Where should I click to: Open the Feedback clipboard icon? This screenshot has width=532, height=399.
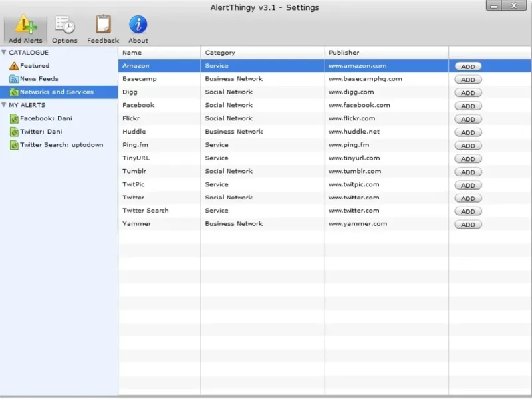click(103, 25)
